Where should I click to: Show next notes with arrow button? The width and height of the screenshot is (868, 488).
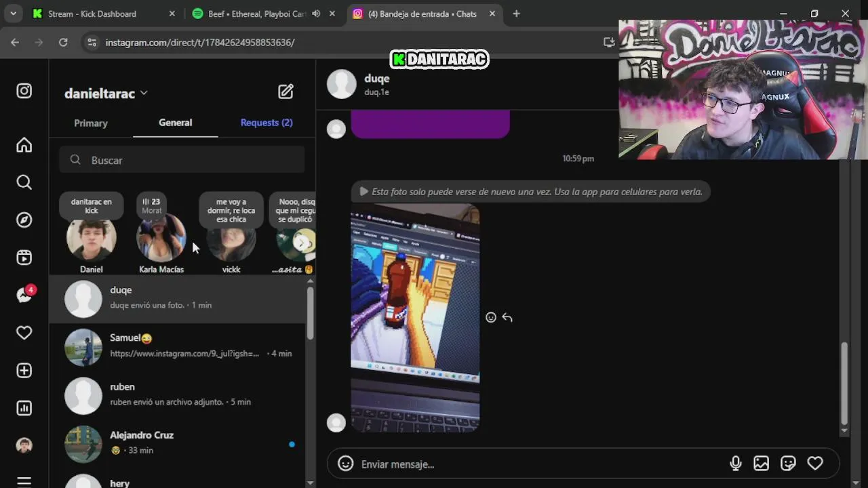302,242
